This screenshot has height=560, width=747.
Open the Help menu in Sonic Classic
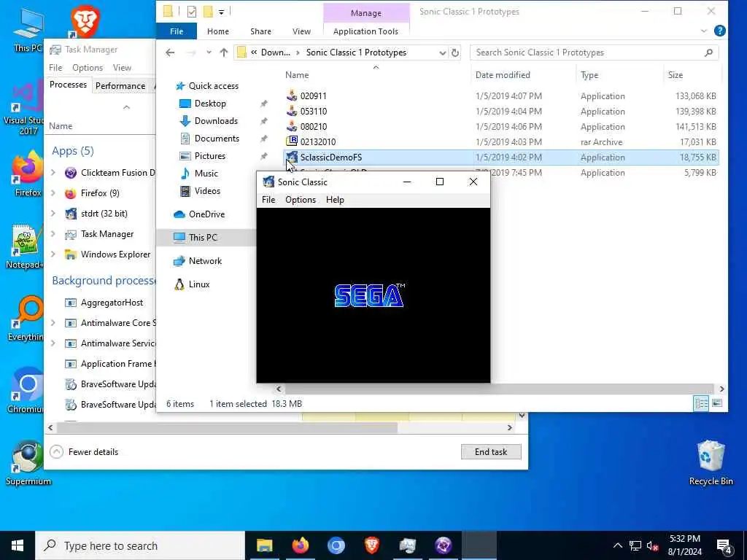coord(335,200)
